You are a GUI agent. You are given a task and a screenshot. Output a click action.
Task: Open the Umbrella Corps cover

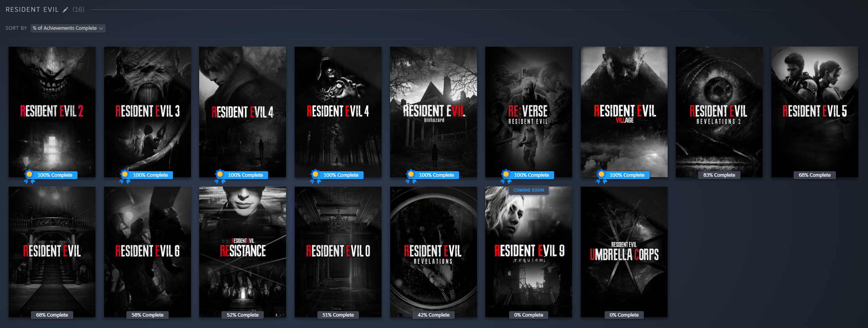click(624, 252)
